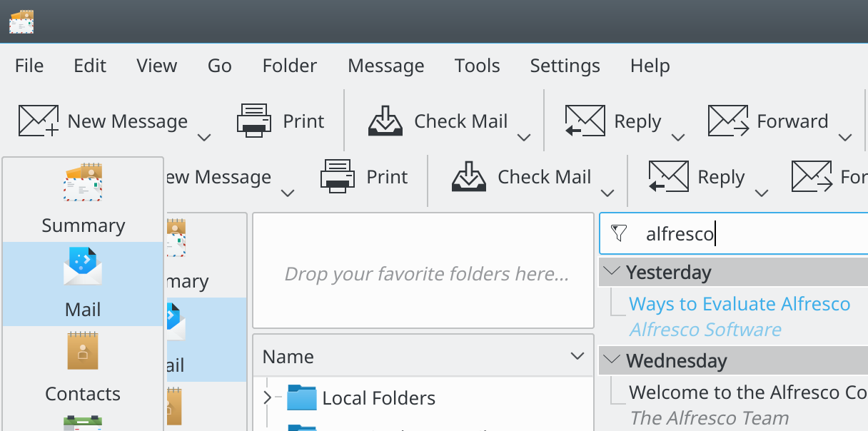
Task: Click sender 'The Alfresco Team'
Action: (710, 418)
